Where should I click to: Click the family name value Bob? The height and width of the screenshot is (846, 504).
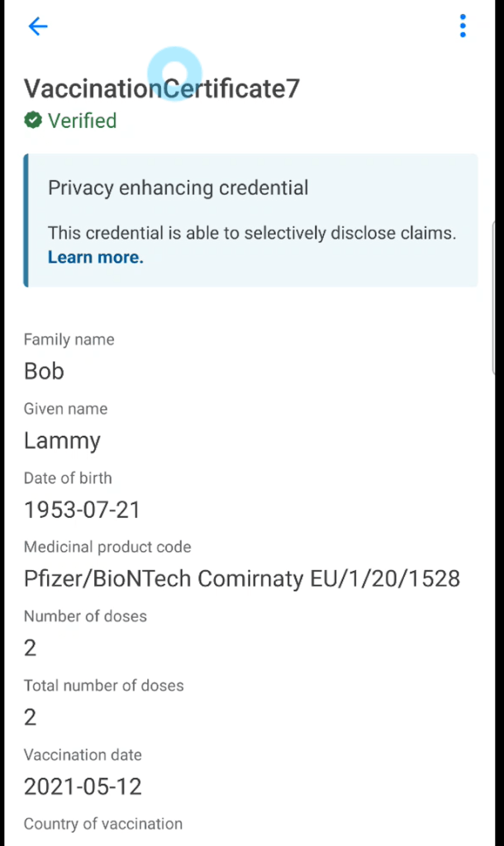tap(44, 371)
